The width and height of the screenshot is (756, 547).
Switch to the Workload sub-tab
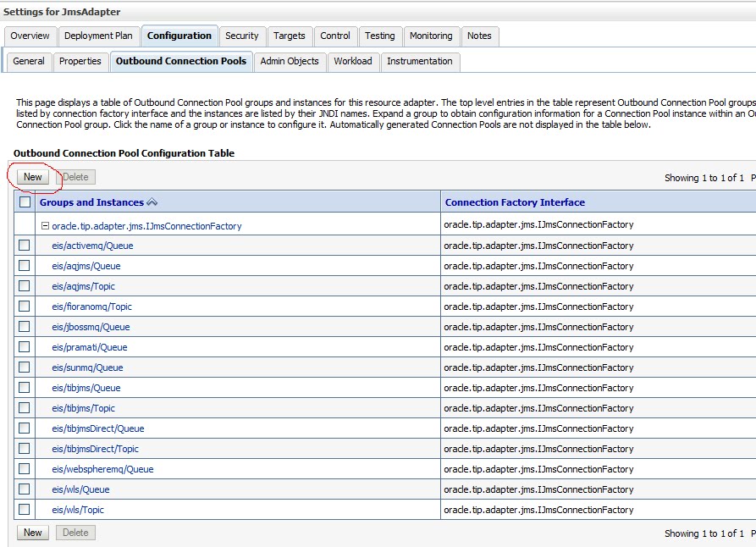pyautogui.click(x=353, y=61)
